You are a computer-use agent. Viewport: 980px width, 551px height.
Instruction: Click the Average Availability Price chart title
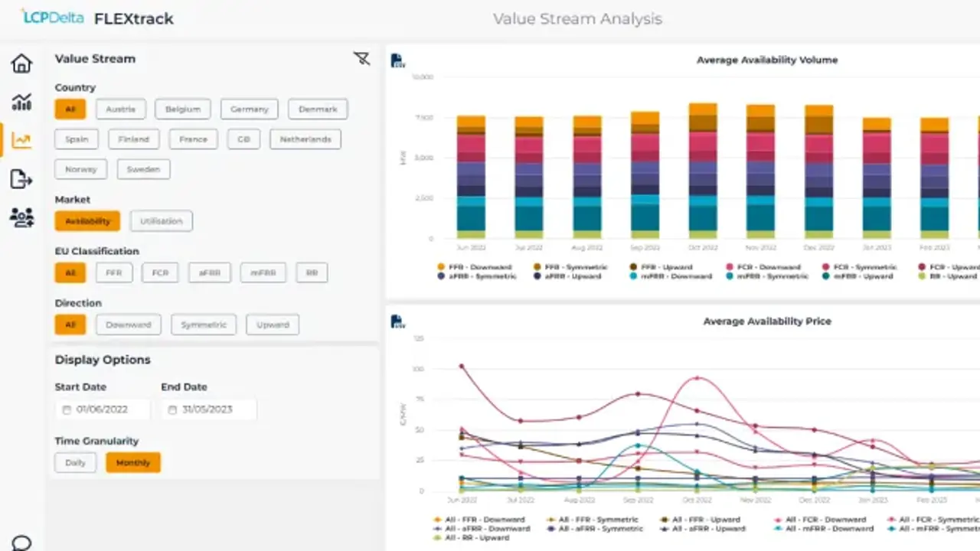click(767, 321)
